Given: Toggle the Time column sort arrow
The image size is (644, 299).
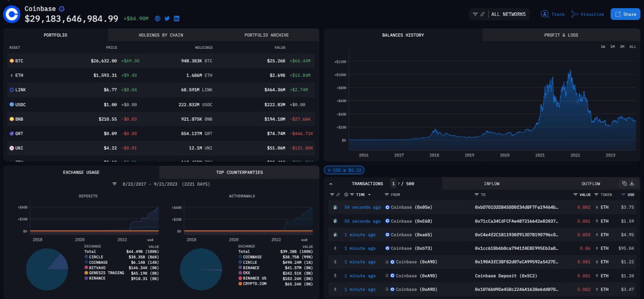Looking at the screenshot, I should click(x=369, y=194).
